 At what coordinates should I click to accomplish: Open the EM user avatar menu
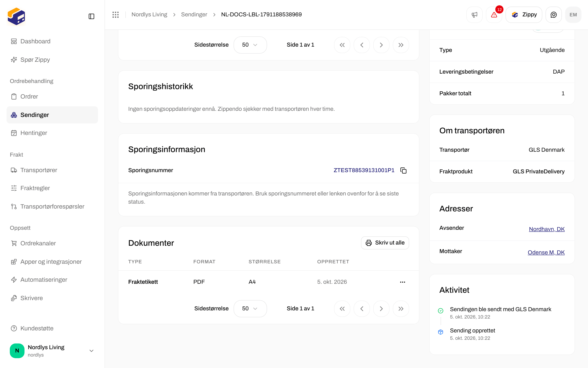573,15
